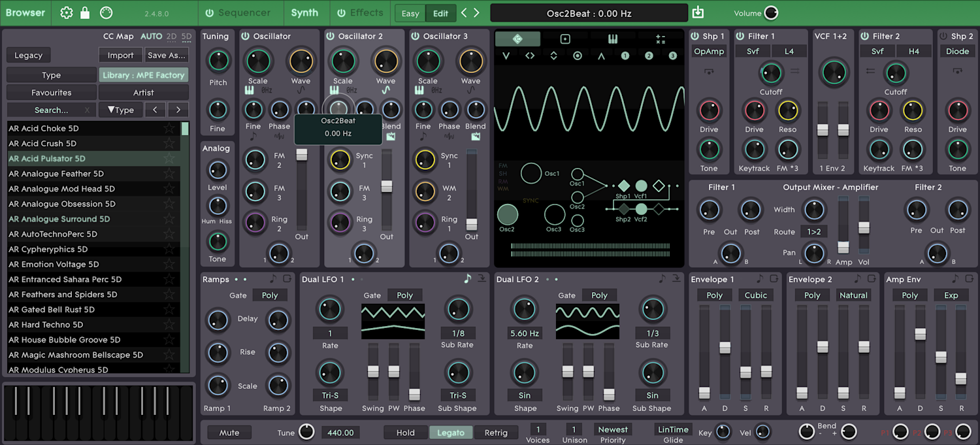980x445 pixels.
Task: Open Envelope 1 Cubic curve dropdown
Action: [756, 295]
